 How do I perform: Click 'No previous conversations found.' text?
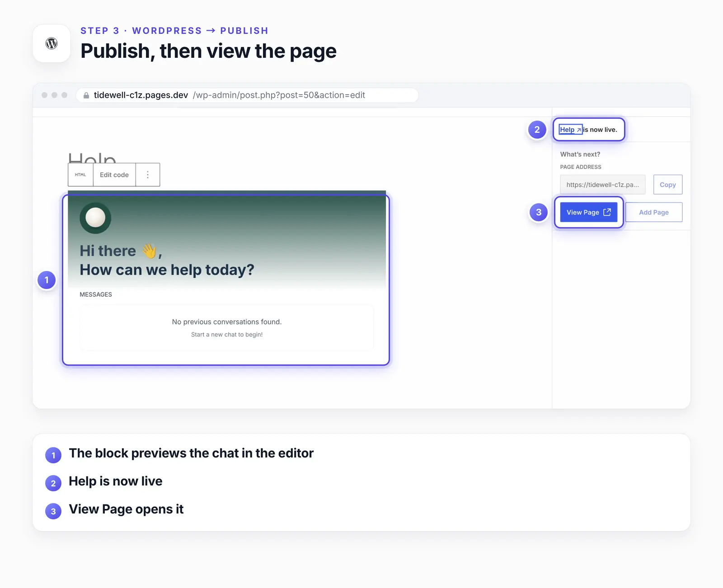click(x=227, y=322)
